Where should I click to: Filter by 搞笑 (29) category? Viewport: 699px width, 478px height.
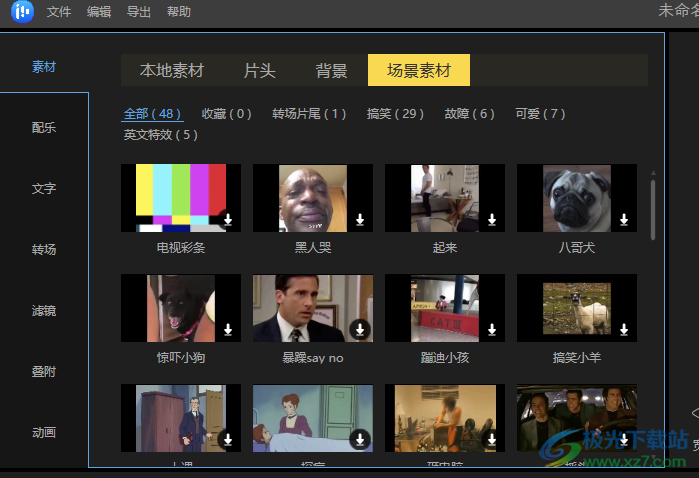(395, 114)
